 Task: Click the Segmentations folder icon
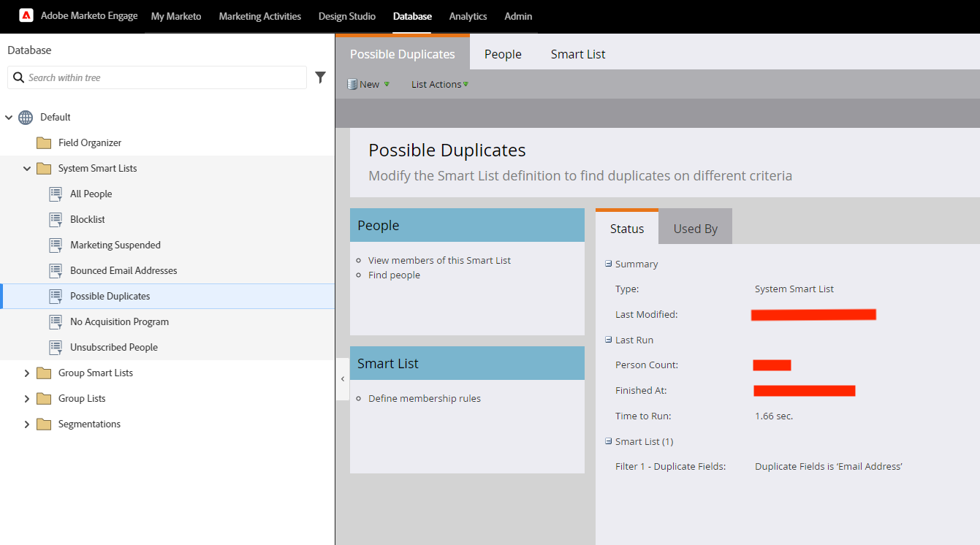pos(44,424)
